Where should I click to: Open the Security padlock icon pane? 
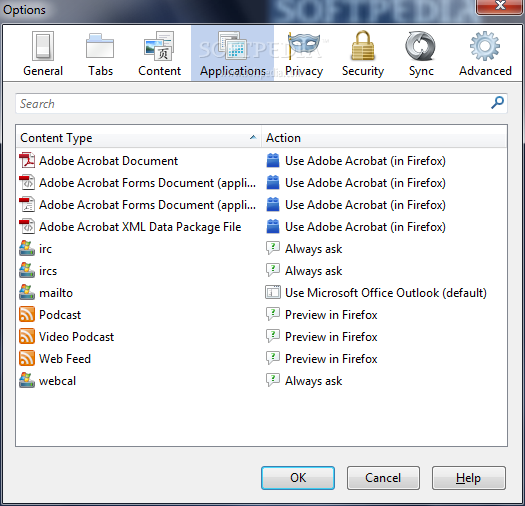coord(363,45)
